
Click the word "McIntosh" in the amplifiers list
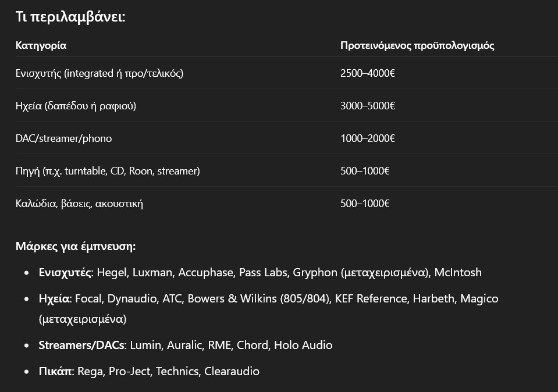(x=458, y=273)
